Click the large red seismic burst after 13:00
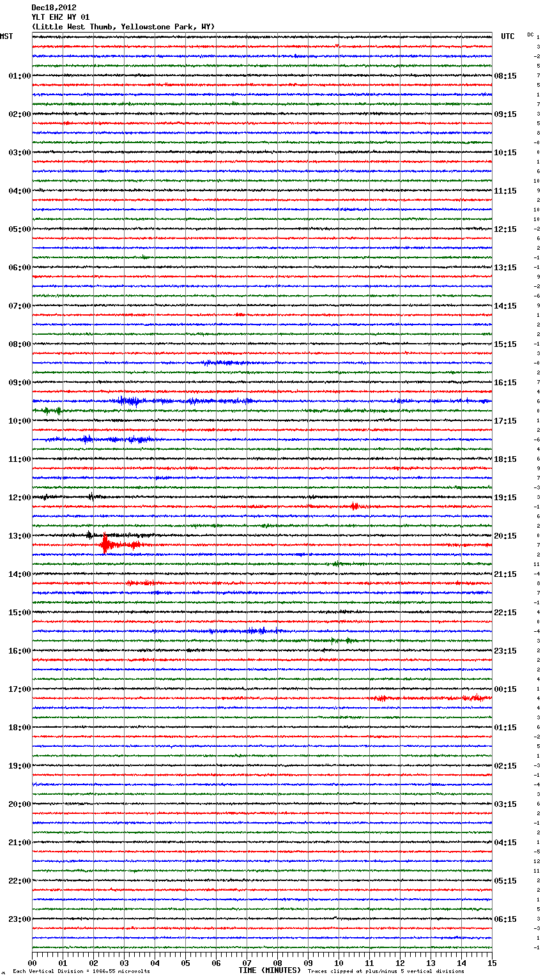 (x=109, y=545)
